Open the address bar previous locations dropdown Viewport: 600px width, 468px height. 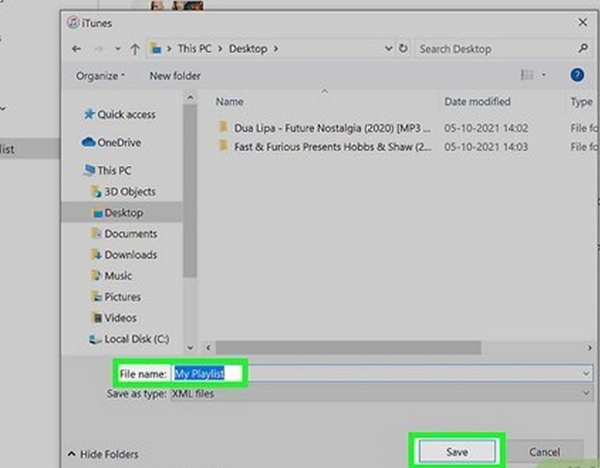click(388, 49)
